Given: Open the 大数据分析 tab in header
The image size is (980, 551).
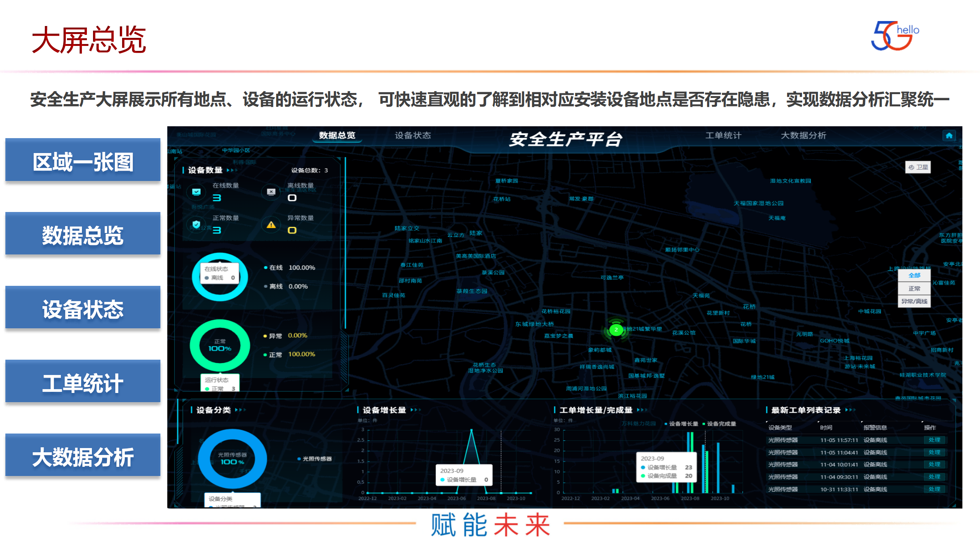Looking at the screenshot, I should click(803, 135).
